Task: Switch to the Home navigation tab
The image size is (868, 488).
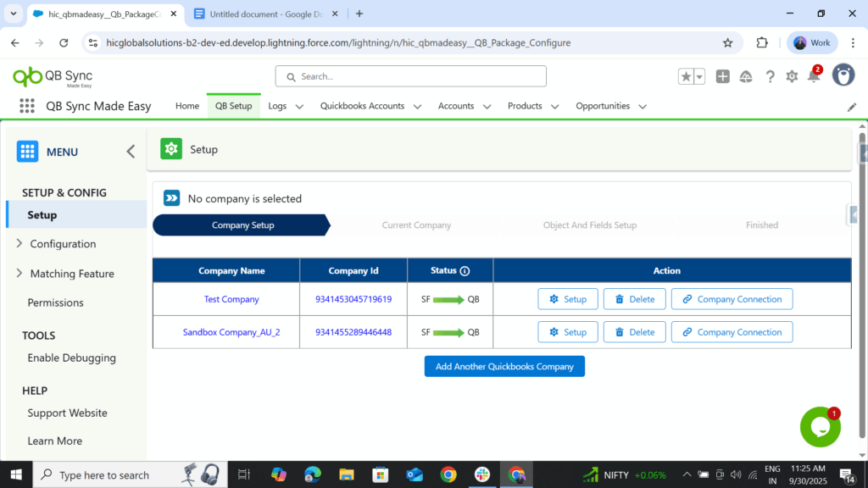Action: pyautogui.click(x=187, y=106)
